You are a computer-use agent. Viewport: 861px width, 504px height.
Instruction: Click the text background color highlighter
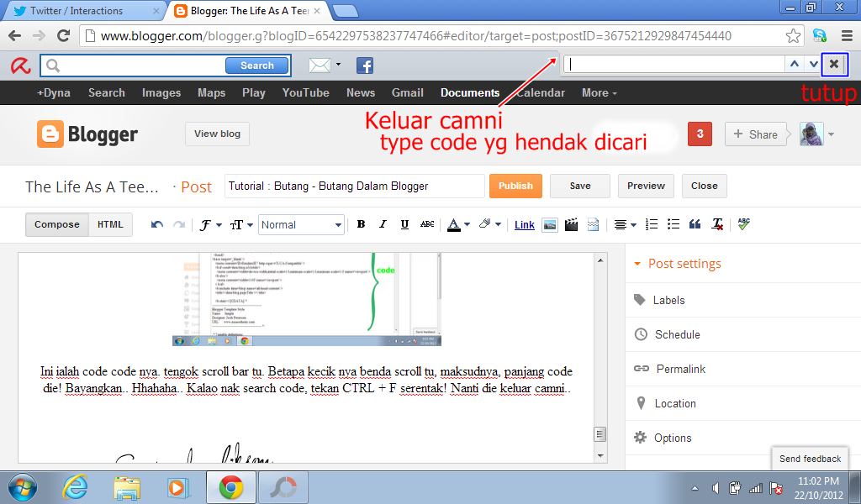[485, 223]
